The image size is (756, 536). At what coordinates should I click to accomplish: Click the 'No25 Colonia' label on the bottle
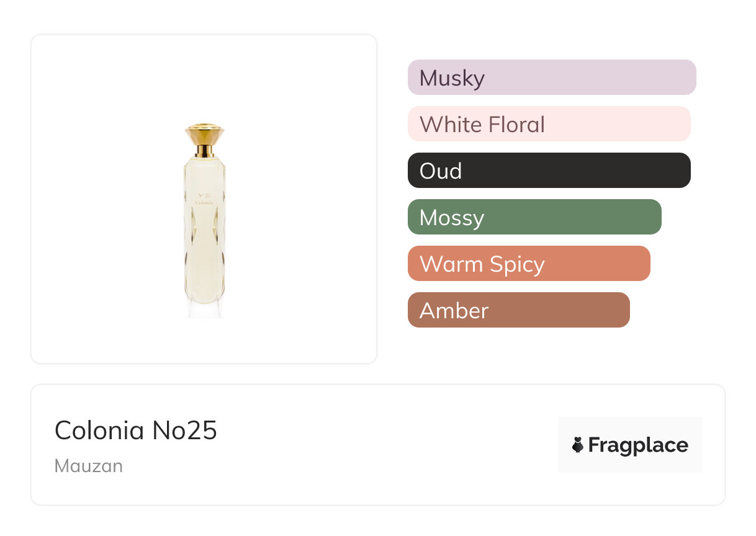pos(204,199)
